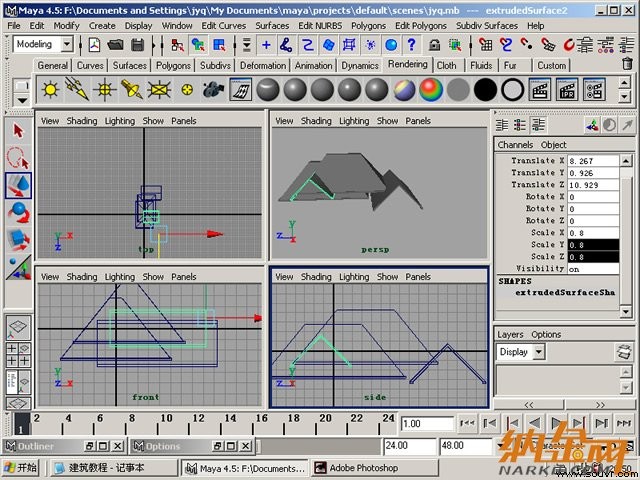This screenshot has height=480, width=640.
Task: Open Panels menu in persp viewport
Action: click(x=418, y=121)
